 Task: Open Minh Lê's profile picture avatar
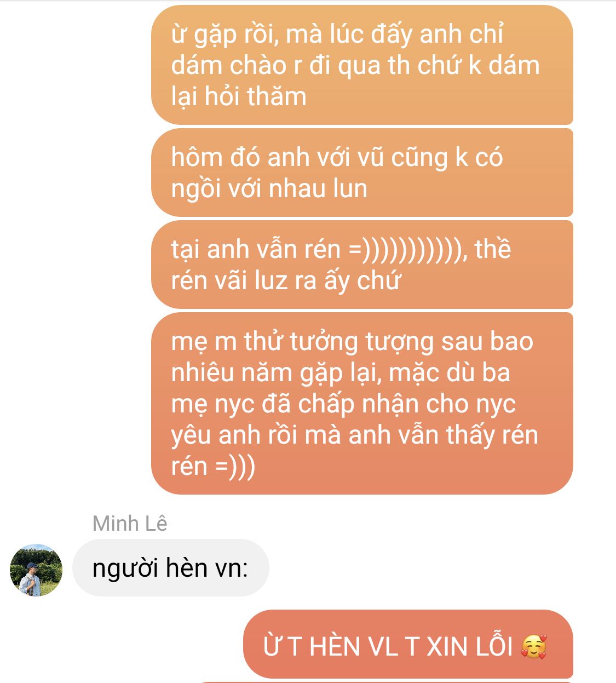tap(36, 570)
